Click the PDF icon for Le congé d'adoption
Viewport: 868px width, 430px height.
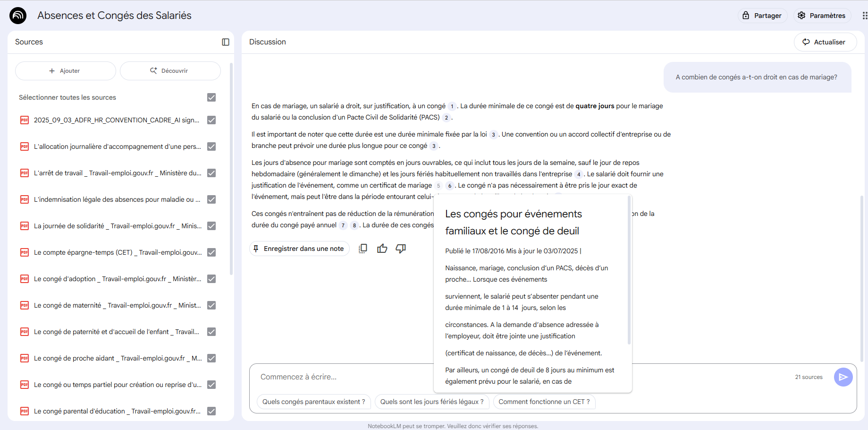click(x=25, y=279)
